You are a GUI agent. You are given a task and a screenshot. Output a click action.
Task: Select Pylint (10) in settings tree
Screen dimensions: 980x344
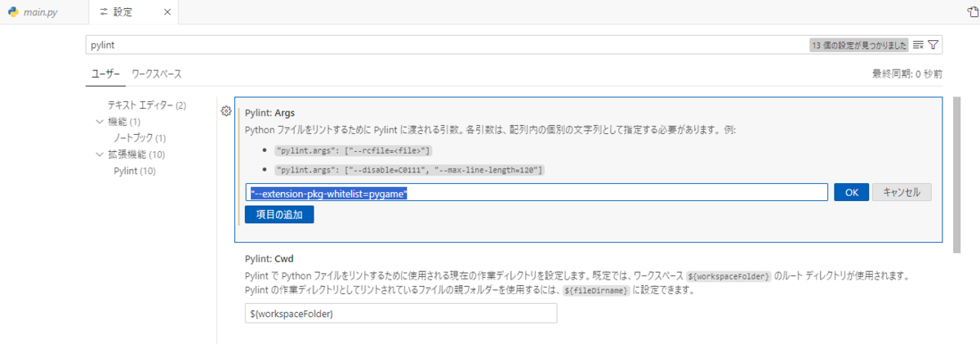pyautogui.click(x=135, y=171)
